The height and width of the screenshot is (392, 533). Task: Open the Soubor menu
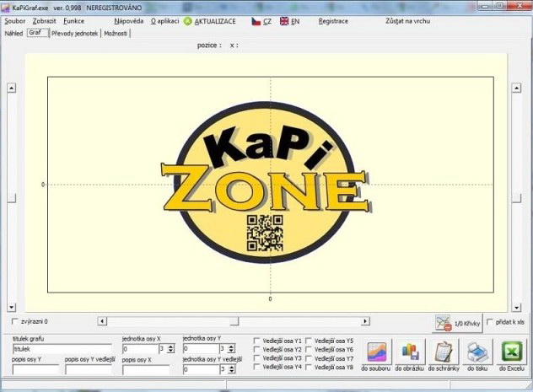coord(14,21)
